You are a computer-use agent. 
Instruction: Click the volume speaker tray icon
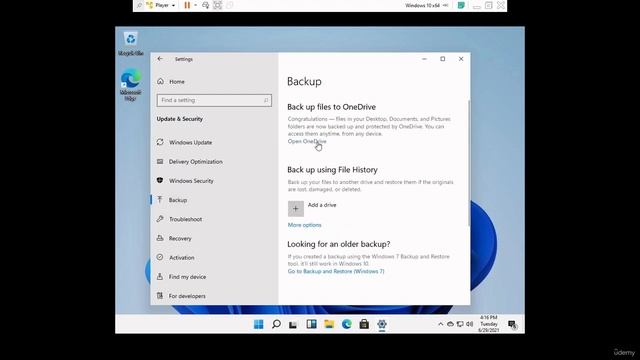470,324
